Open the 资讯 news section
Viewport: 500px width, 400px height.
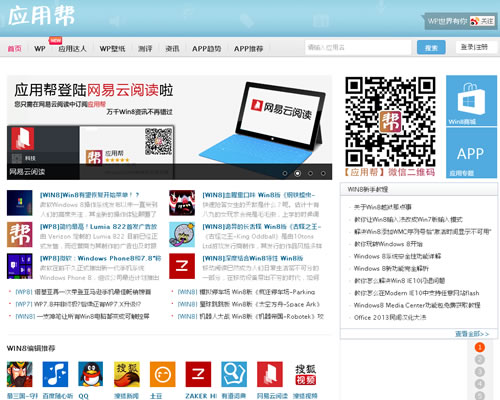pos(172,49)
